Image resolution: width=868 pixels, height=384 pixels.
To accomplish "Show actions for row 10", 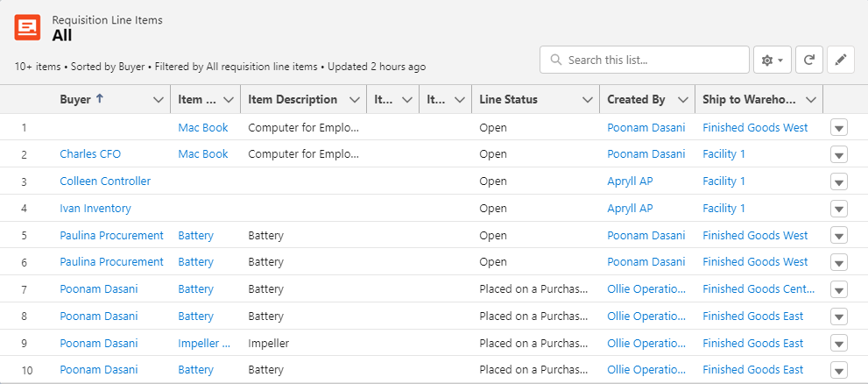I will click(x=838, y=370).
